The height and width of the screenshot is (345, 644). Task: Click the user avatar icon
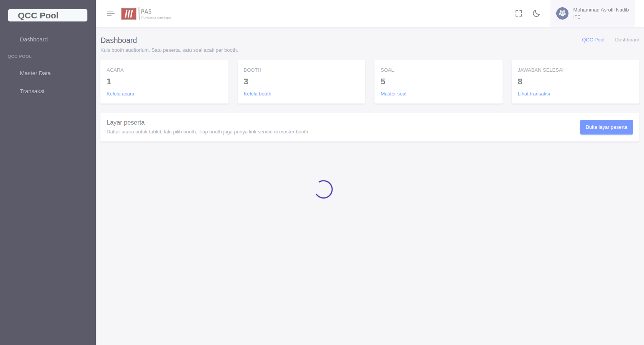click(x=562, y=13)
